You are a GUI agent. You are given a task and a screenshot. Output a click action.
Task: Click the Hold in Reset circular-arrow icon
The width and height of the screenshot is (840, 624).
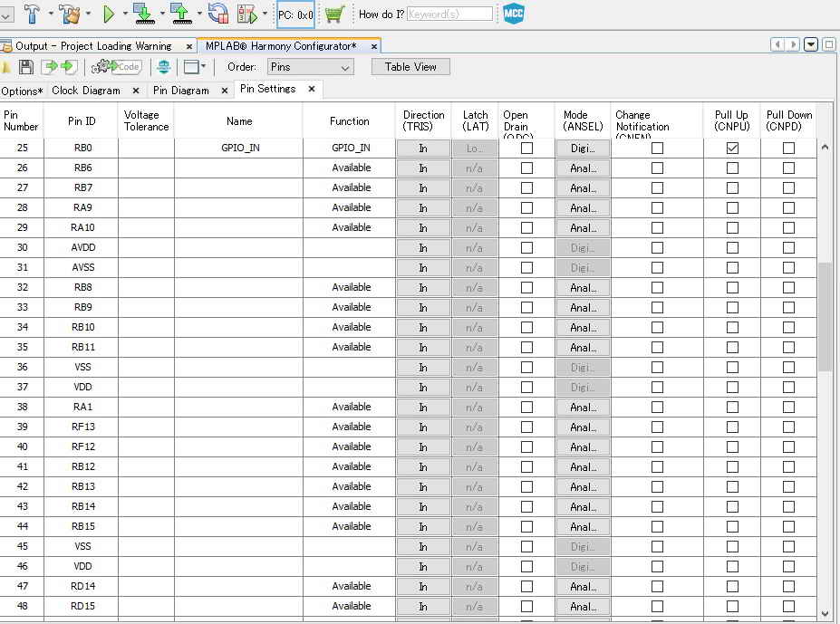tap(218, 14)
